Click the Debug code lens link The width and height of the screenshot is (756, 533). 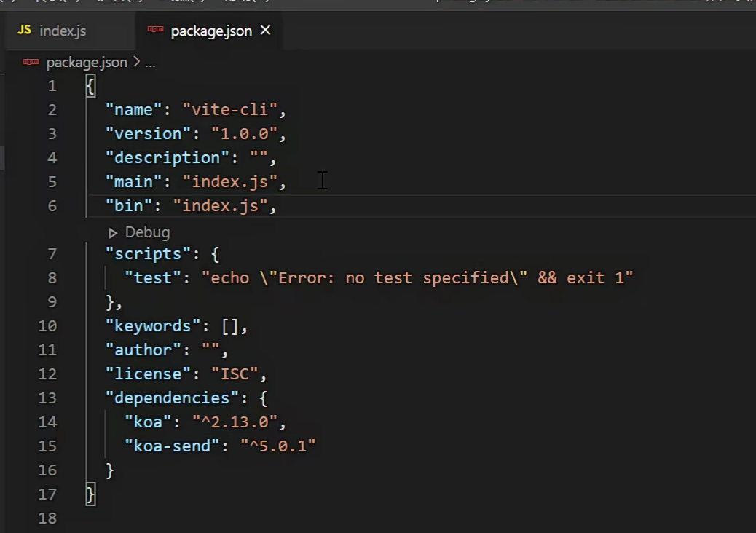(x=147, y=233)
